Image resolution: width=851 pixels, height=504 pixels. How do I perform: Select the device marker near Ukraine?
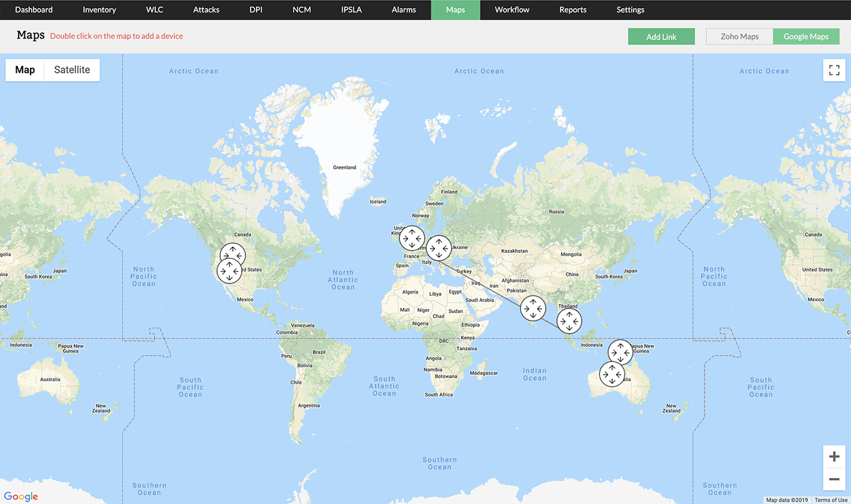click(x=439, y=248)
